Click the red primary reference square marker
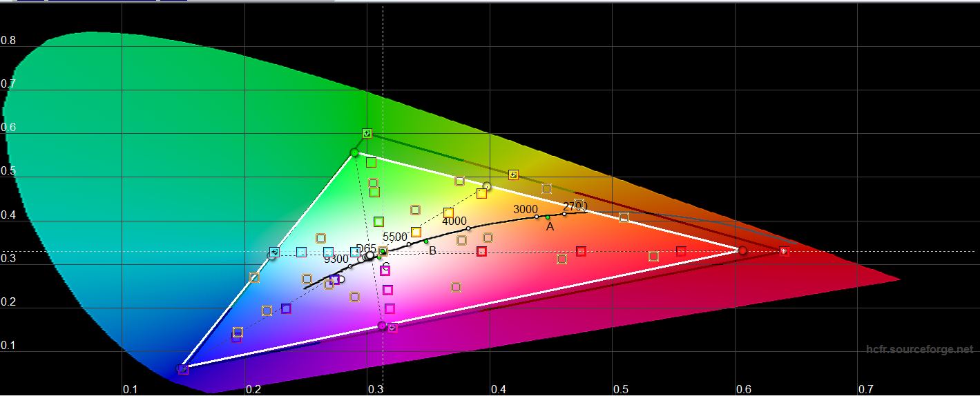980x396 pixels. (784, 251)
